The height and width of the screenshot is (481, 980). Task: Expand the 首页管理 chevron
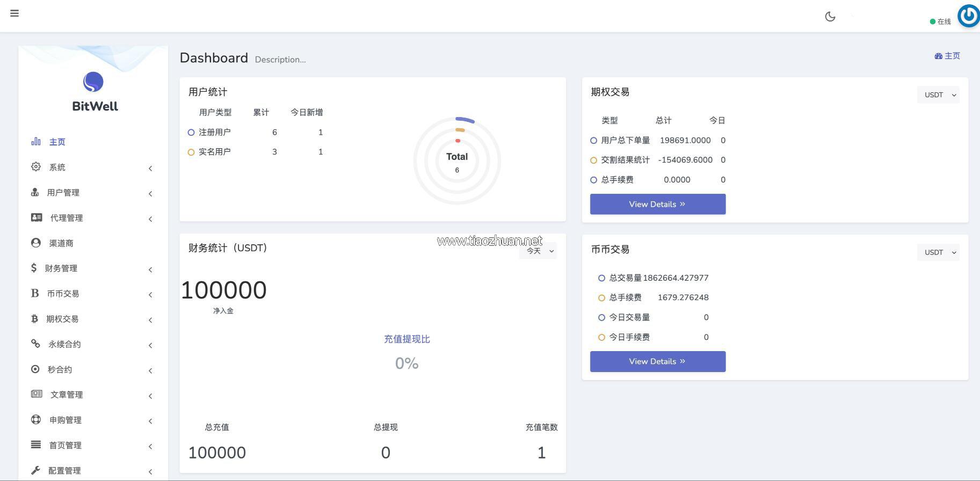click(150, 446)
